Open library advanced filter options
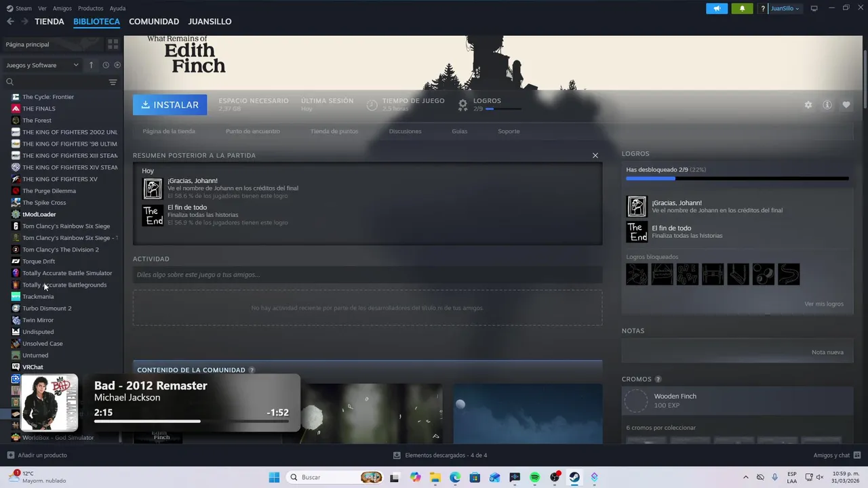 [113, 82]
